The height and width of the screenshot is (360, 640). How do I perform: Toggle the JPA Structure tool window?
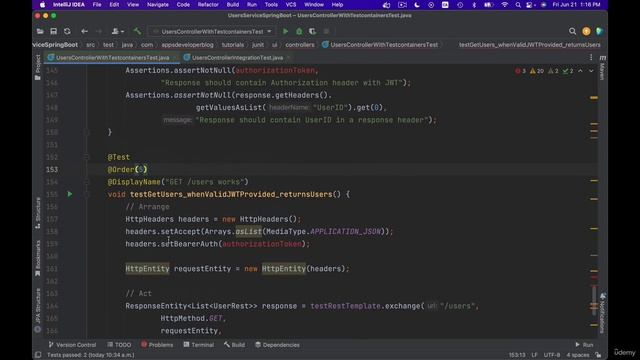pyautogui.click(x=38, y=310)
